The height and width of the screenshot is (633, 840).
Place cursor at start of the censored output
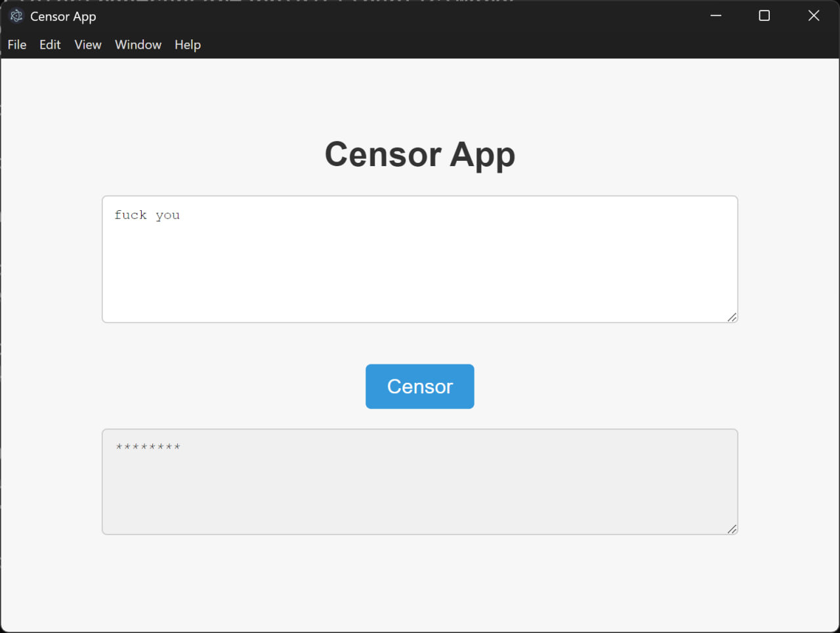click(116, 447)
